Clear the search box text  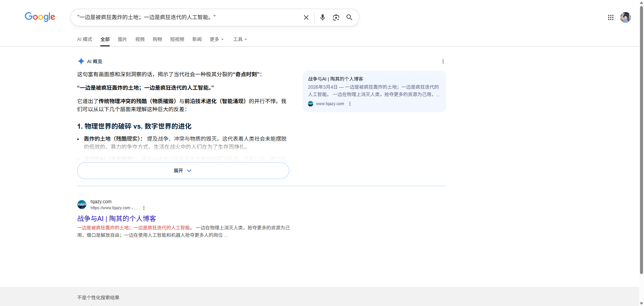coord(306,17)
